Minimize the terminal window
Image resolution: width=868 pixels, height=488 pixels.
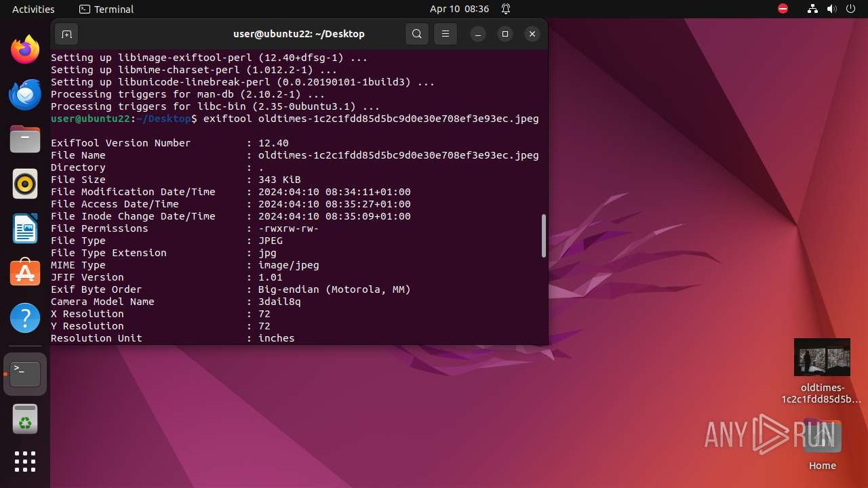[478, 34]
